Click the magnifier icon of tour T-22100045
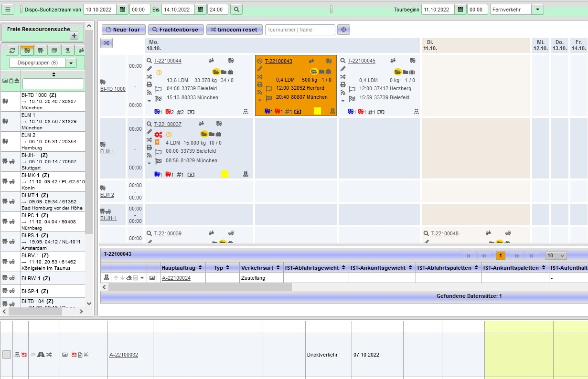Image resolution: width=588 pixels, height=379 pixels. (342, 61)
